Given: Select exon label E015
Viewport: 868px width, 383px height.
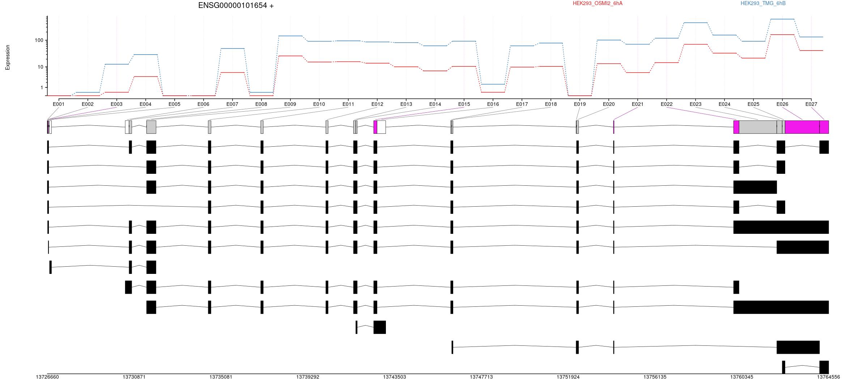Looking at the screenshot, I should 464,104.
